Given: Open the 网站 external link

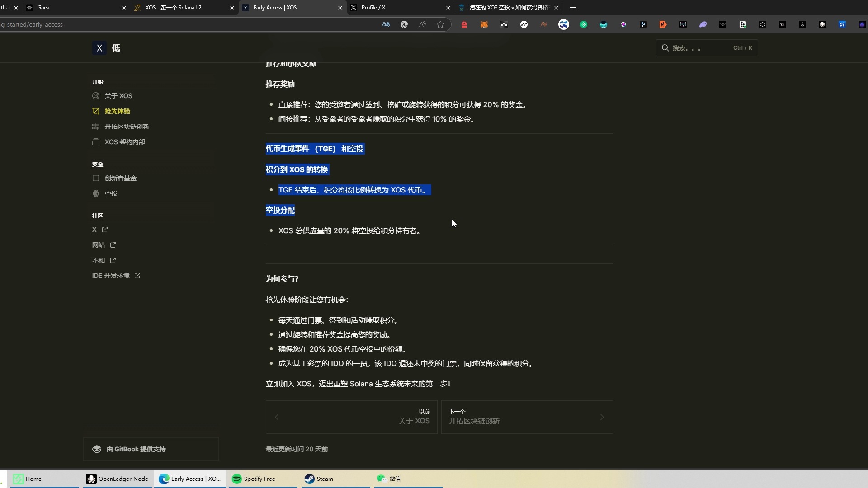Looking at the screenshot, I should (104, 245).
